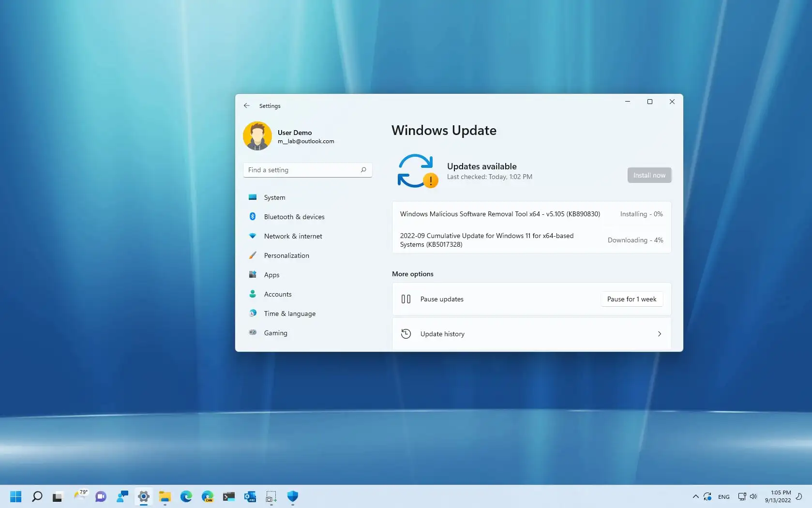Click the focus assist moon icon
812x508 pixels.
coord(799,496)
